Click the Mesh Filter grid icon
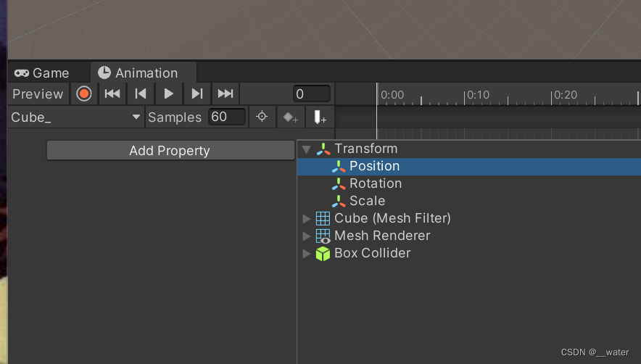Image resolution: width=641 pixels, height=364 pixels. pos(323,218)
